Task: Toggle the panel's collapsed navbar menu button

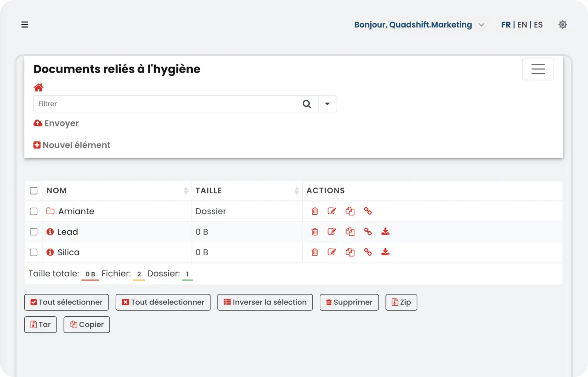Action: (538, 69)
